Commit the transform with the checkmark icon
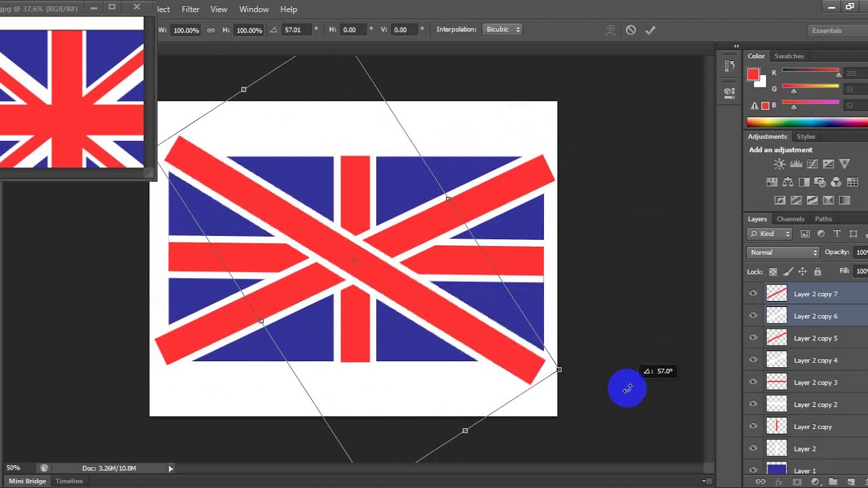Viewport: 868px width, 488px height. [650, 30]
